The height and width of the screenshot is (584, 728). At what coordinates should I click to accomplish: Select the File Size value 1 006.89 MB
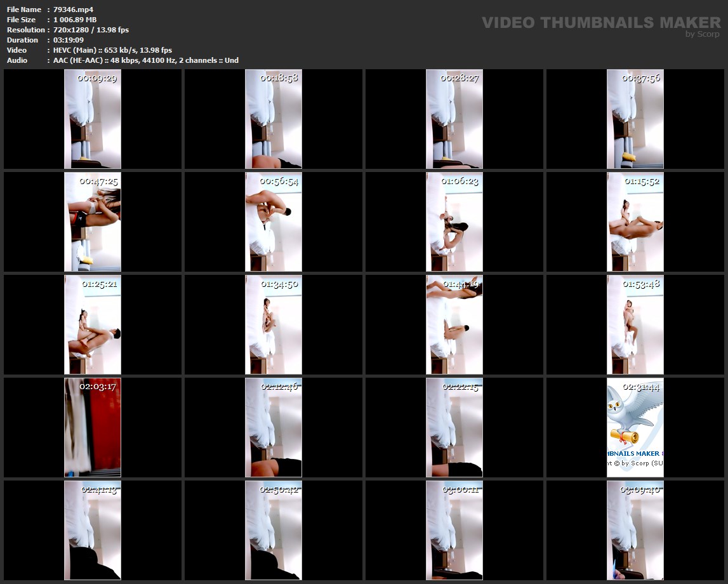tap(75, 20)
